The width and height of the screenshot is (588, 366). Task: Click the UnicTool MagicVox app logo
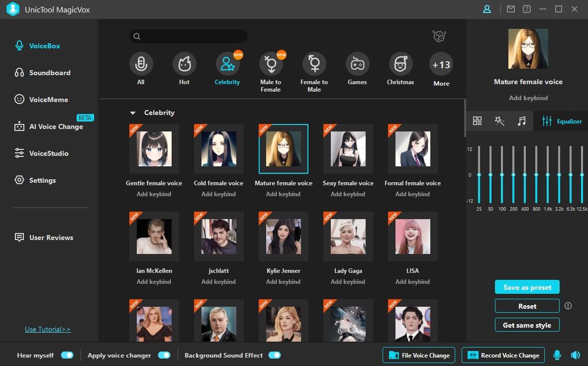click(13, 9)
